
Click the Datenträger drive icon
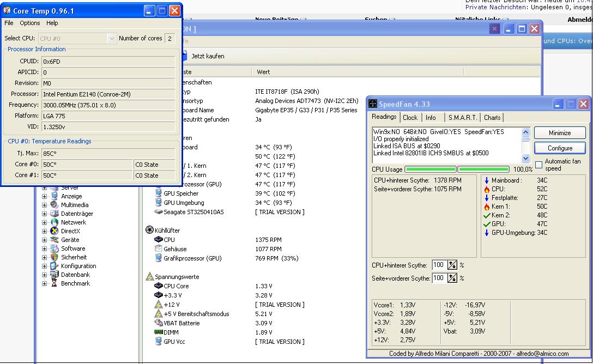(x=55, y=214)
